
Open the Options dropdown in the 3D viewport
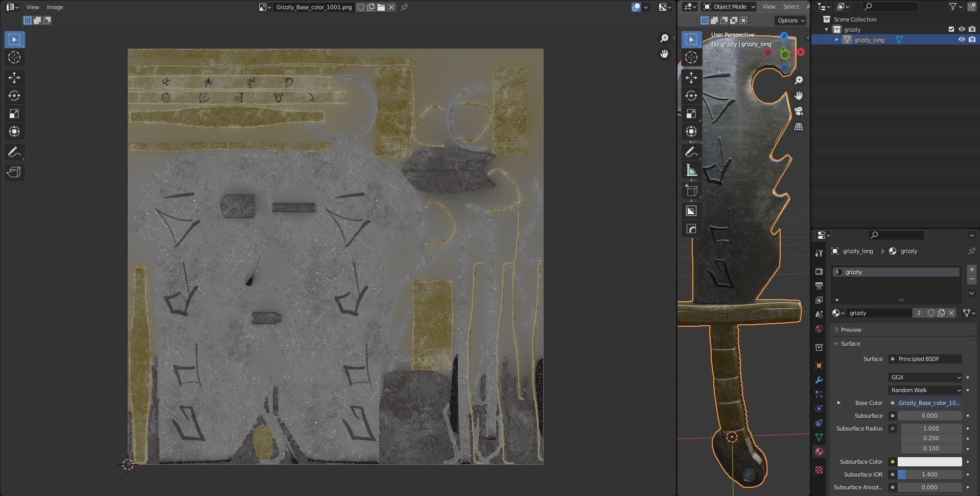(x=790, y=20)
